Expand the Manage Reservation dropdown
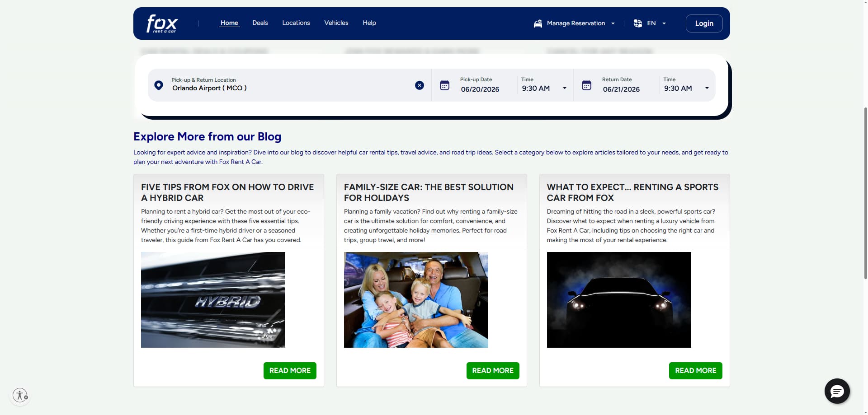The height and width of the screenshot is (415, 868). tap(613, 23)
